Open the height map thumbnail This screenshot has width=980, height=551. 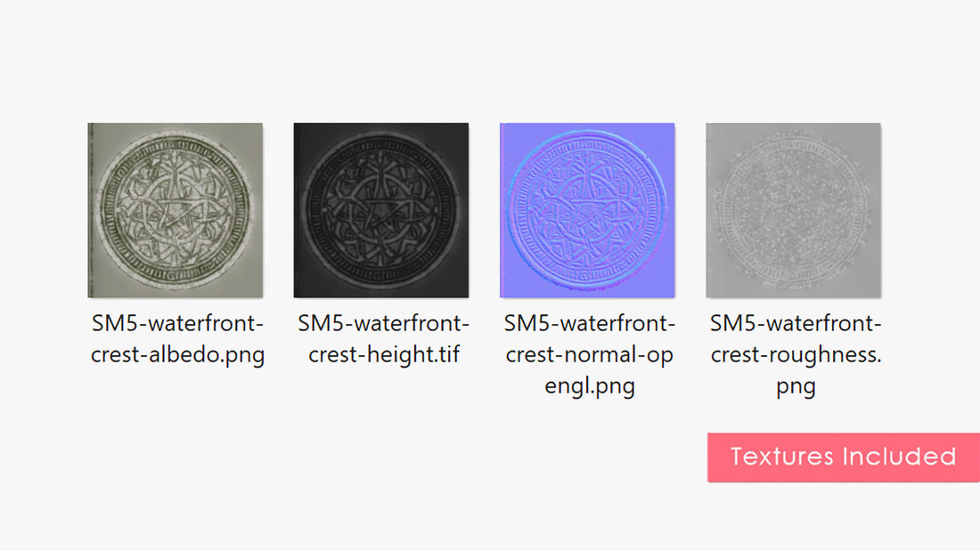point(381,210)
